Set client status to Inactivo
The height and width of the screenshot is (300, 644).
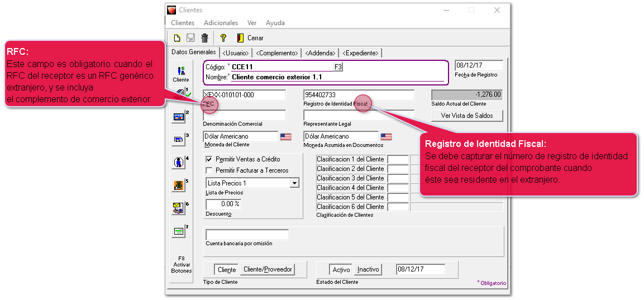(368, 270)
